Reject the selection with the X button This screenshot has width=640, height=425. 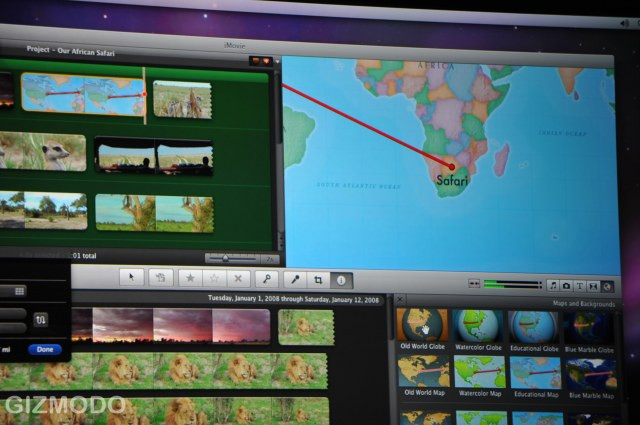pos(238,279)
